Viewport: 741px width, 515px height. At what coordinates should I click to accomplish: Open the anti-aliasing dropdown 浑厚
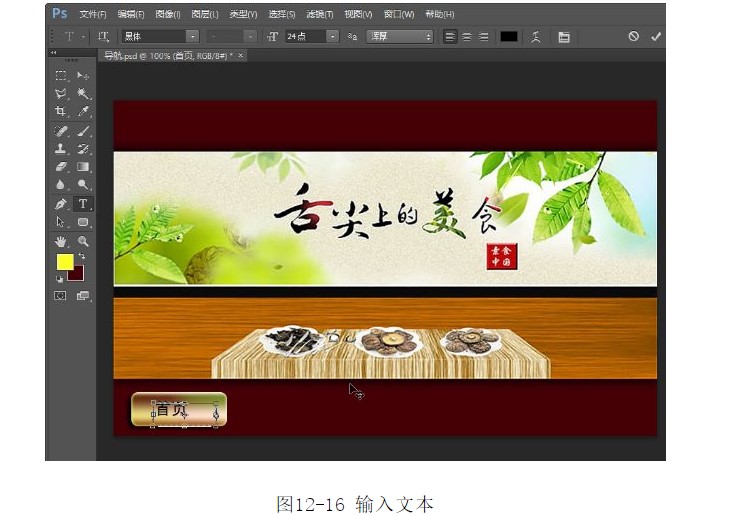click(399, 36)
